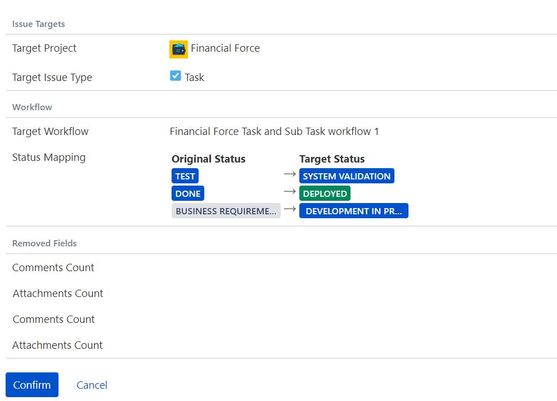
Task: Click the Status Mapping label
Action: click(x=49, y=157)
